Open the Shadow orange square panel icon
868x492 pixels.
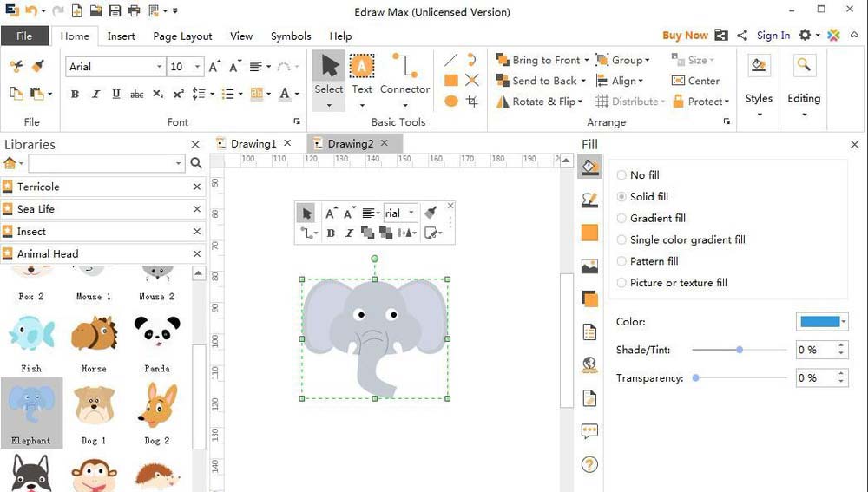pyautogui.click(x=589, y=233)
